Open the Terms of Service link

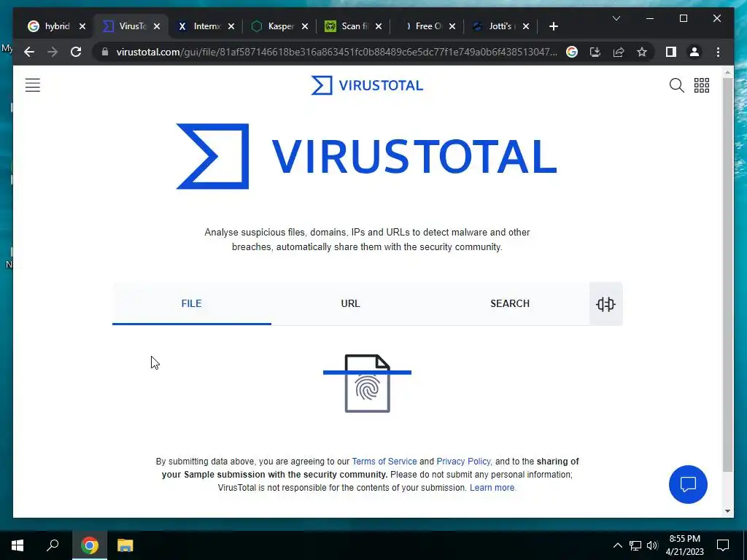(384, 462)
